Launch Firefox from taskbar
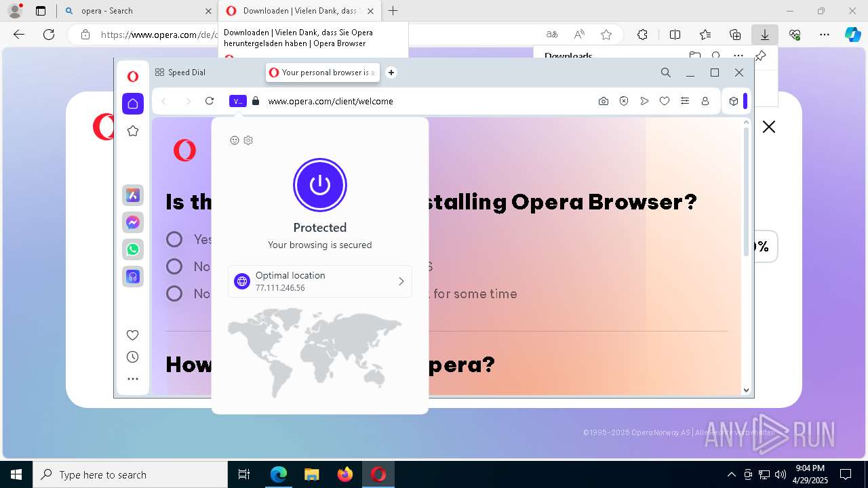Viewport: 868px width, 488px height. [345, 474]
